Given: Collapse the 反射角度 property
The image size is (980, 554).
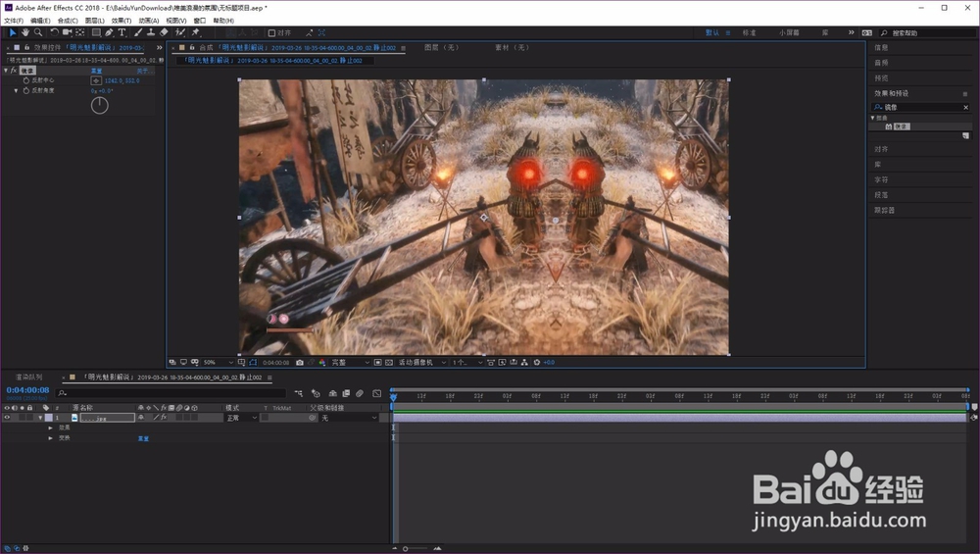Looking at the screenshot, I should click(17, 90).
